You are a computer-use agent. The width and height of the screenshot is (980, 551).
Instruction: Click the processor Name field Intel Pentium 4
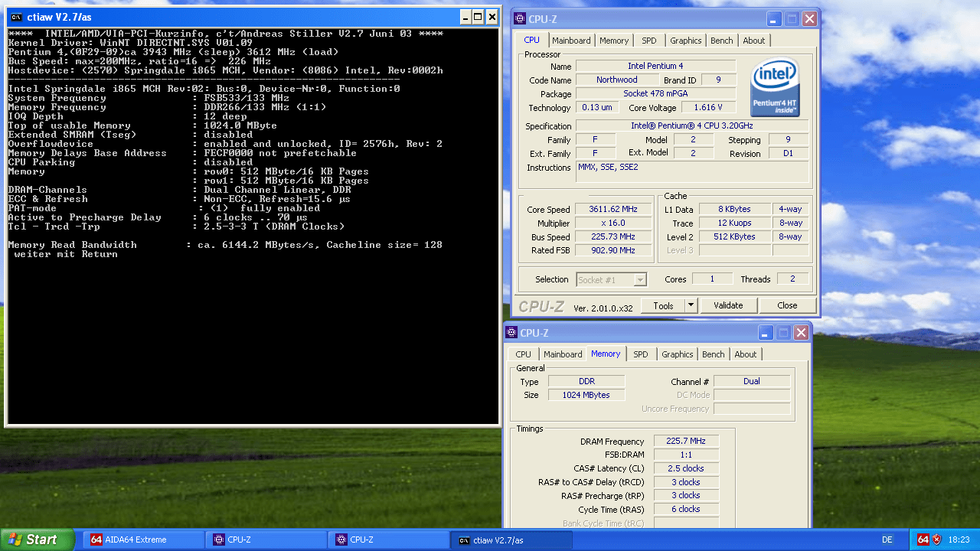click(x=655, y=66)
